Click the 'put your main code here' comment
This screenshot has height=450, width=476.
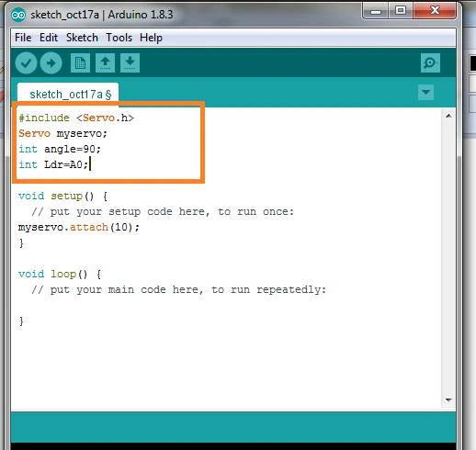[x=178, y=289]
